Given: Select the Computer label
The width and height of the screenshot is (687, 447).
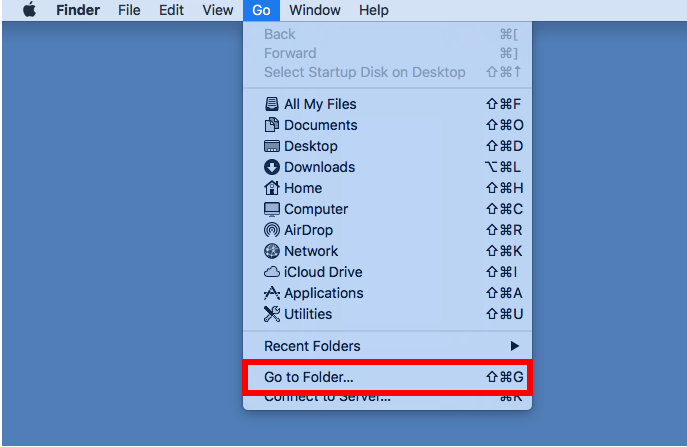Looking at the screenshot, I should click(x=316, y=209).
